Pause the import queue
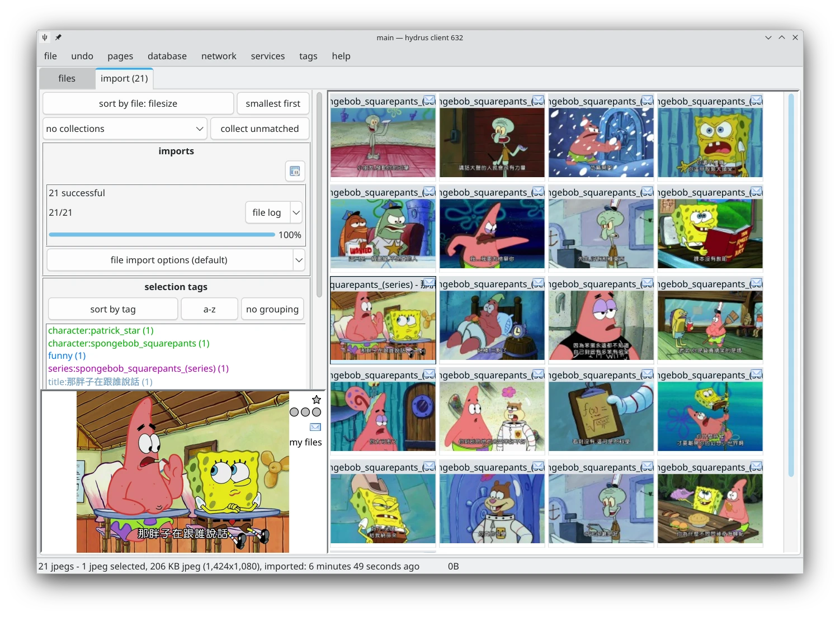Image resolution: width=840 pixels, height=617 pixels. tap(295, 170)
